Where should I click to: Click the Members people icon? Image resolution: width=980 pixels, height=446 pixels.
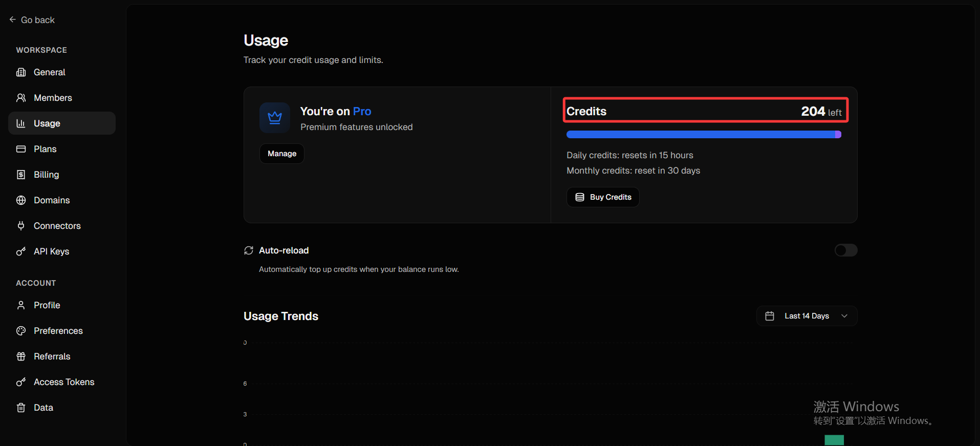tap(21, 98)
